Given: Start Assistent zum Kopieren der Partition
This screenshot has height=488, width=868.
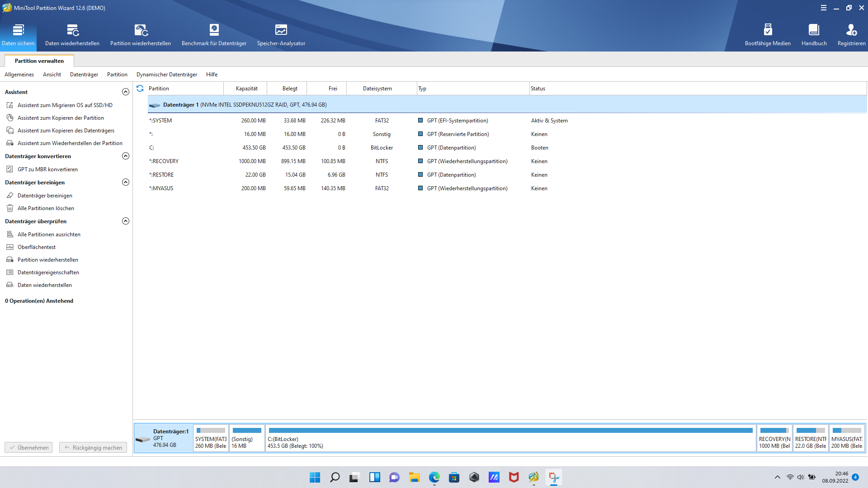Looking at the screenshot, I should coord(61,117).
